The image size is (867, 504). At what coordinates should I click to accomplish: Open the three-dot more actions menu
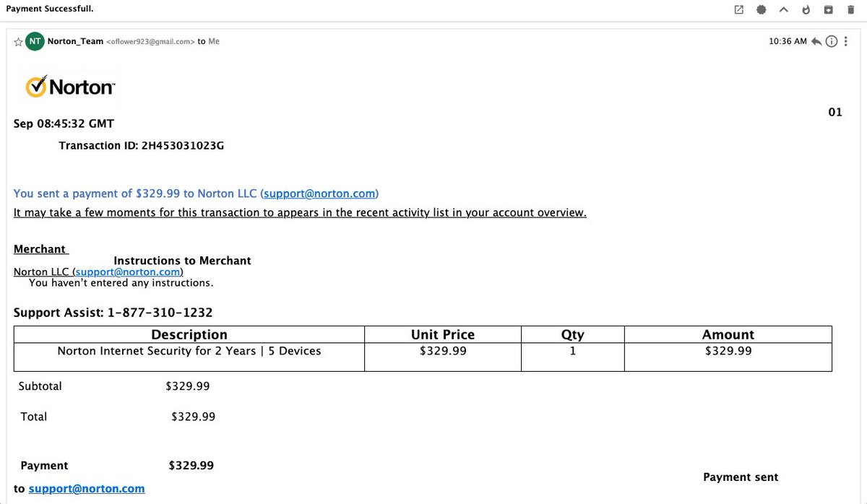click(x=846, y=41)
